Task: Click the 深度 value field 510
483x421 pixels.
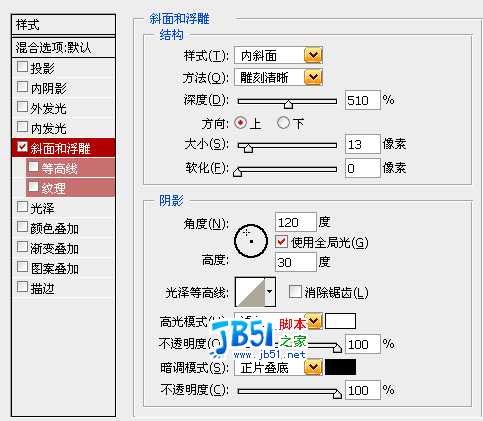Action: [363, 100]
